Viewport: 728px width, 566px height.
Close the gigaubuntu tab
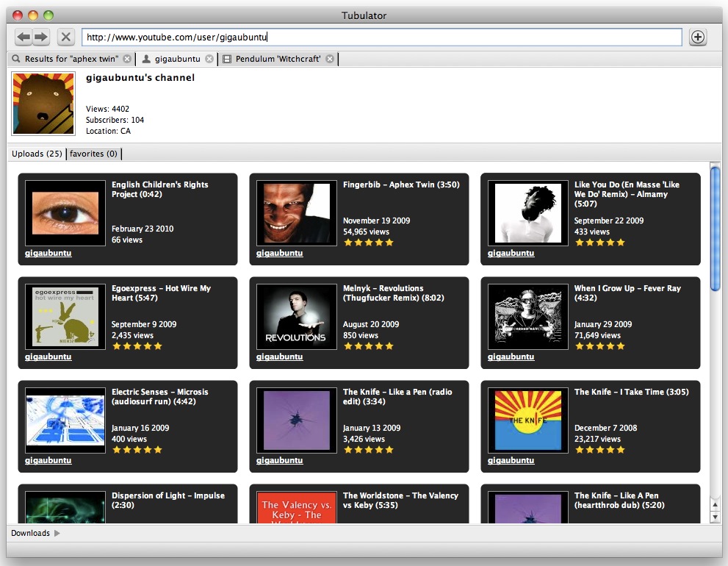[x=209, y=59]
